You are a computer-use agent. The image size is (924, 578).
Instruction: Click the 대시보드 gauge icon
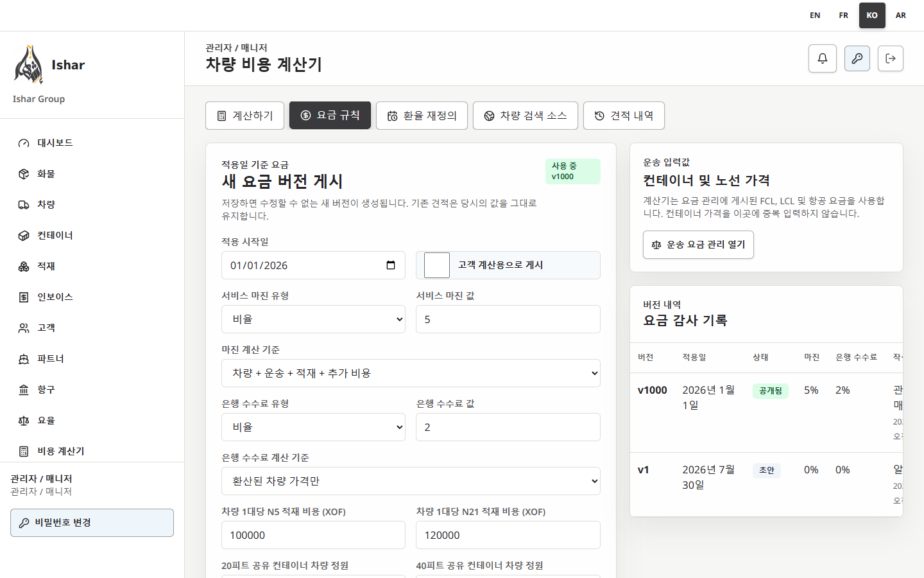24,143
